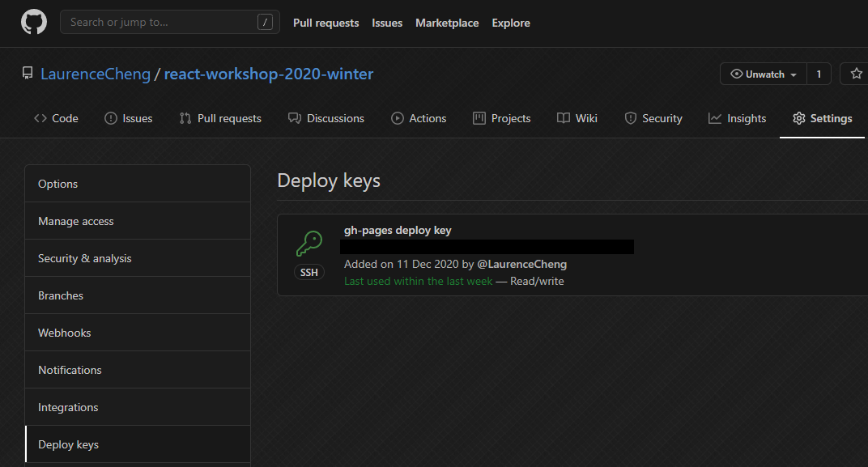Open the GitHub home logo
Image resolution: width=868 pixels, height=467 pixels.
34,23
